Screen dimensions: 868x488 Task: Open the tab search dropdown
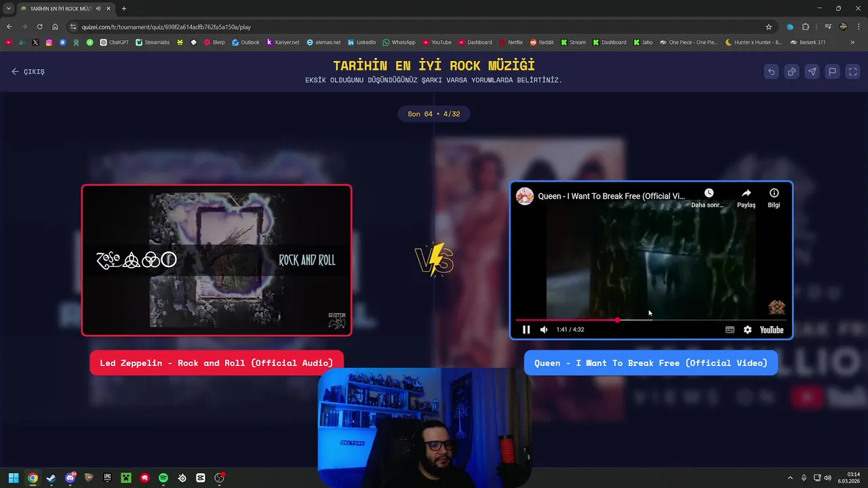[x=8, y=9]
